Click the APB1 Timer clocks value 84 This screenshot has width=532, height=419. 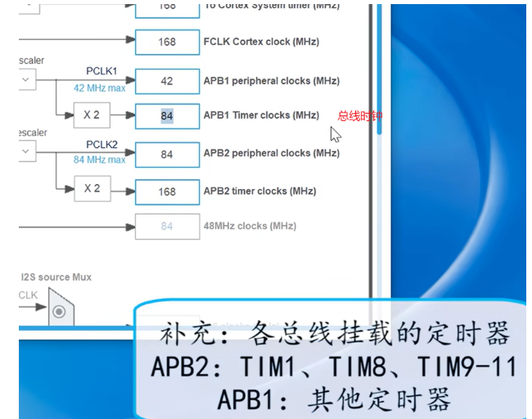click(167, 116)
